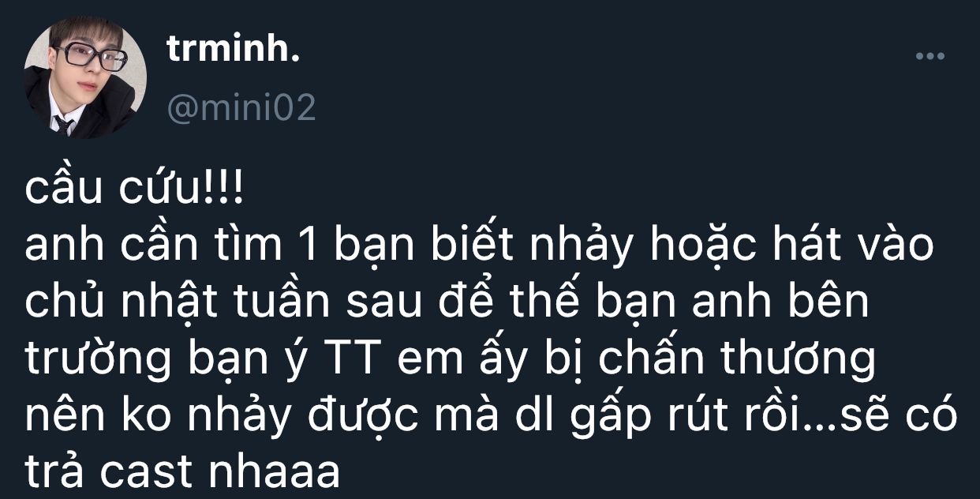980x499 pixels.
Task: Open trminh.'s profile picture
Action: tap(86, 77)
